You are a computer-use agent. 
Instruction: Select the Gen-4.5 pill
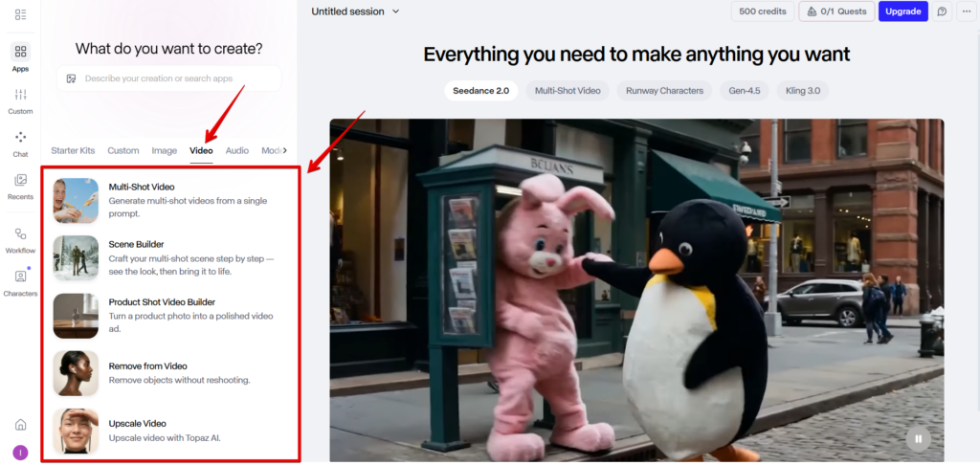[745, 91]
